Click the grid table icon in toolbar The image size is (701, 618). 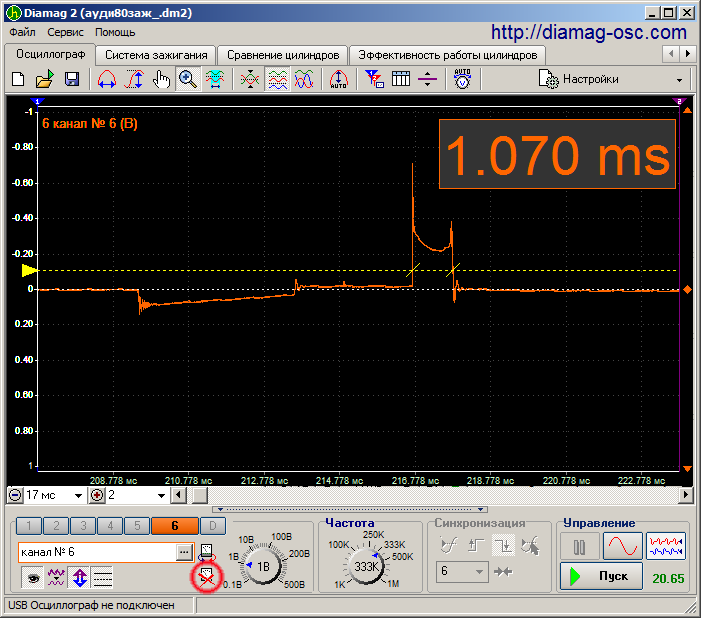click(401, 79)
